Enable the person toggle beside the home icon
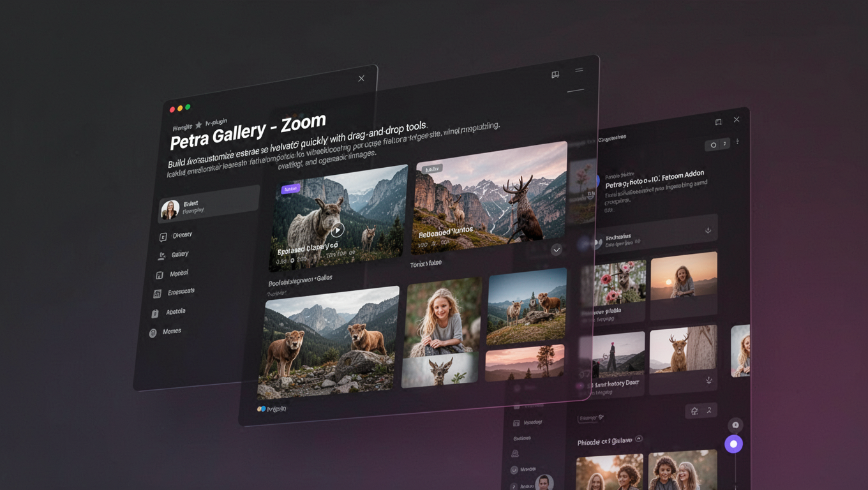The height and width of the screenshot is (490, 868). [709, 409]
